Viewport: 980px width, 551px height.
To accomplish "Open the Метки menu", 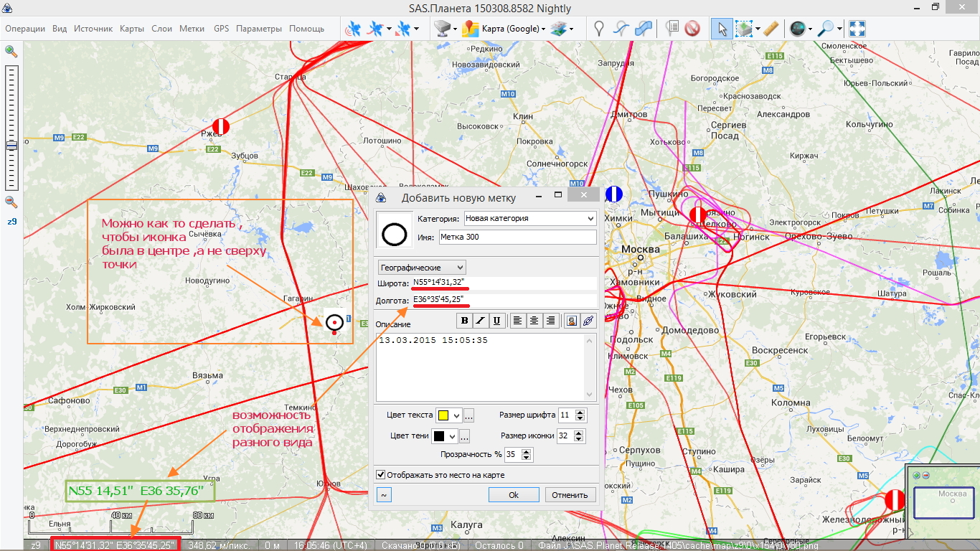I will (192, 29).
